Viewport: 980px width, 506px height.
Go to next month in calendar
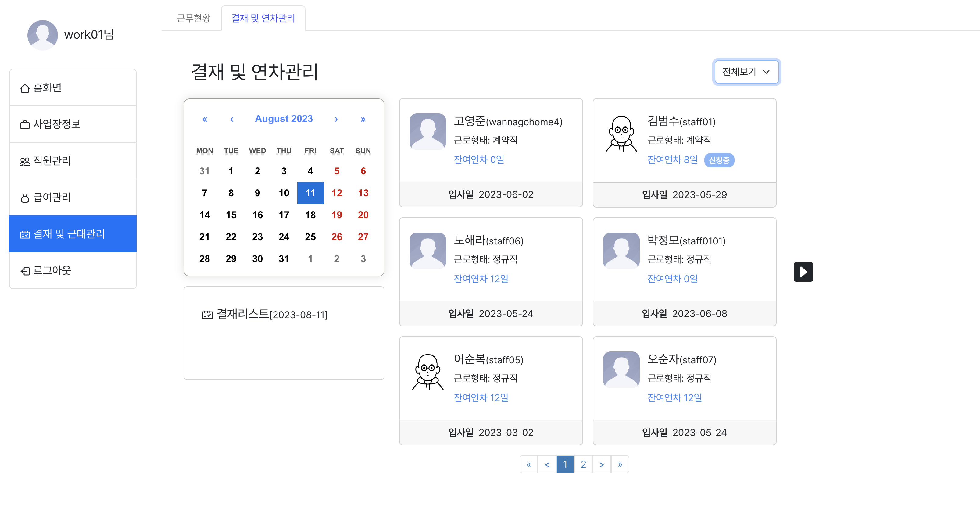[336, 119]
